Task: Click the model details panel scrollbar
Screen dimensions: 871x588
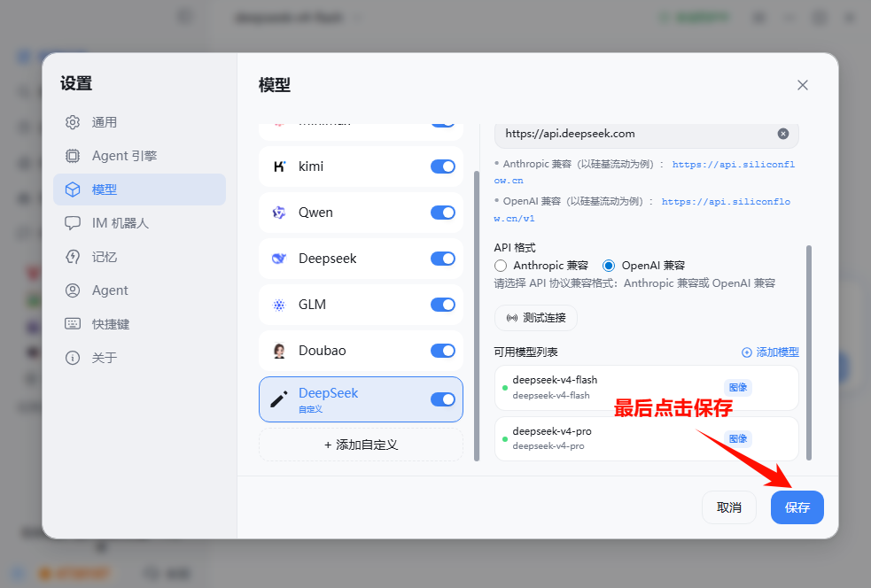Action: point(809,352)
